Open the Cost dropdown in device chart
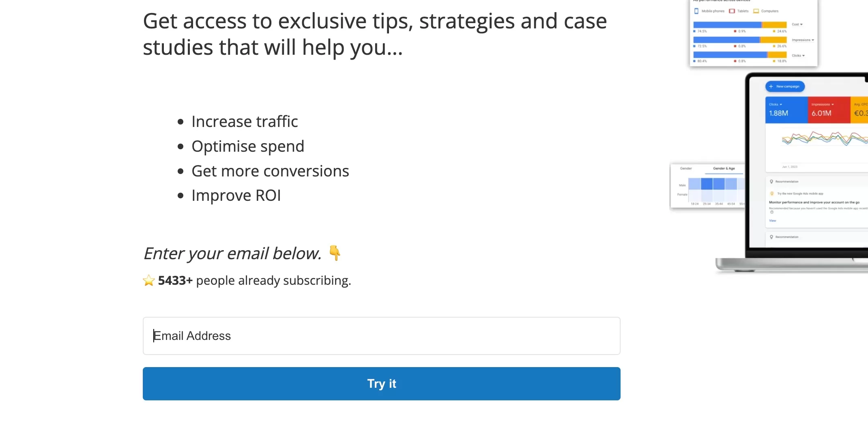The image size is (868, 447). coord(797,24)
